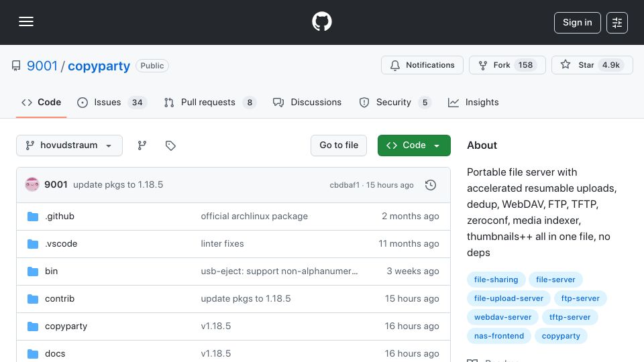Open the hamburger navigation menu
644x362 pixels.
coord(26,21)
